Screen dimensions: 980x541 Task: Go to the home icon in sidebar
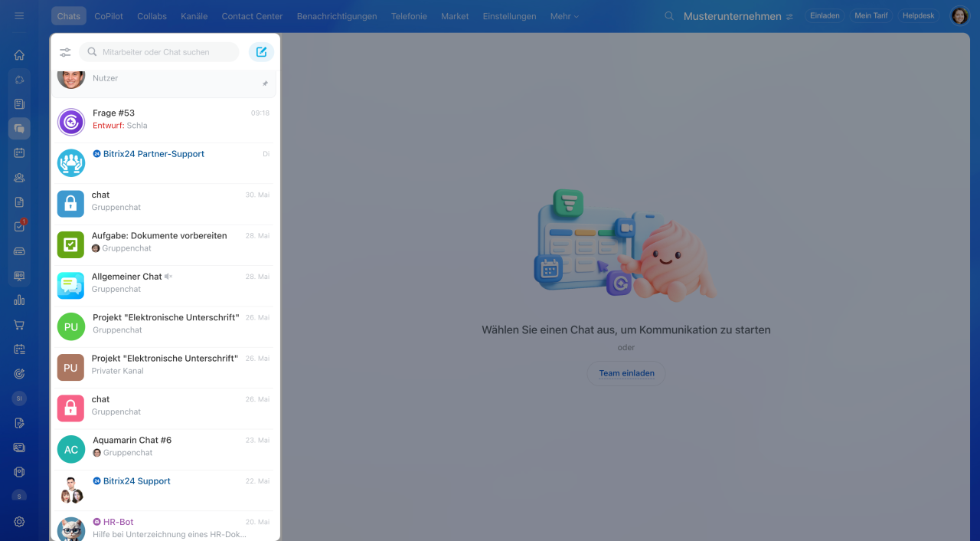click(19, 55)
